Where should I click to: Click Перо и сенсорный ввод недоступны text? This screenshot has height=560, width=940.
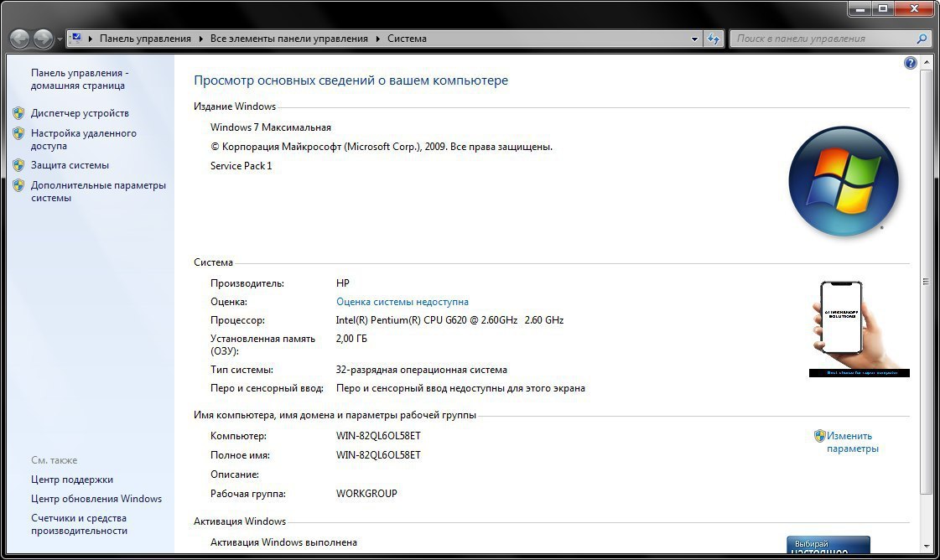click(460, 388)
